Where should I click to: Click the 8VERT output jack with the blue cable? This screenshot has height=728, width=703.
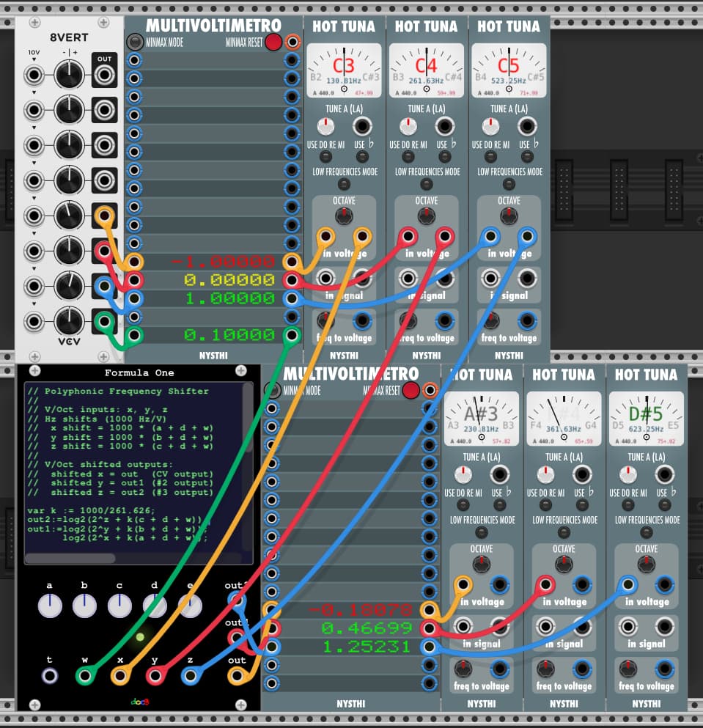(x=105, y=286)
